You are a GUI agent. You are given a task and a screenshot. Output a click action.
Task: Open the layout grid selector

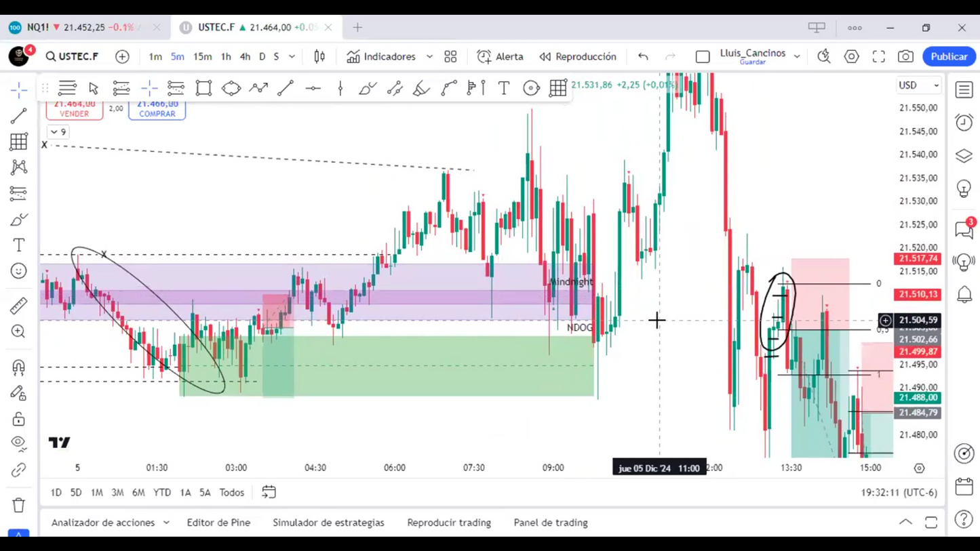point(450,57)
